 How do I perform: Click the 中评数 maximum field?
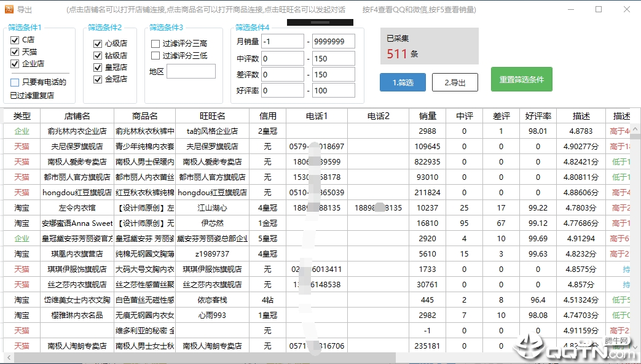coord(334,58)
